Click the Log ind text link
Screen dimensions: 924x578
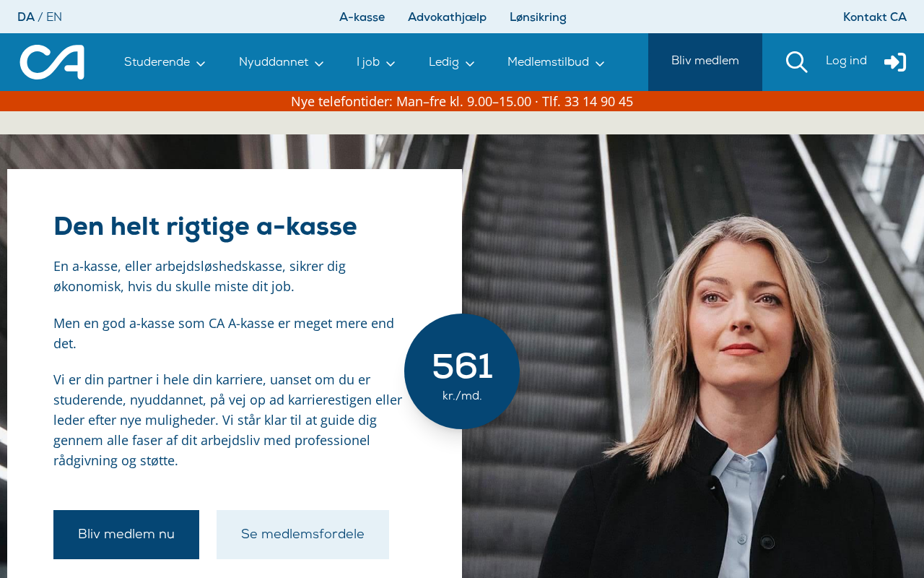point(846,61)
